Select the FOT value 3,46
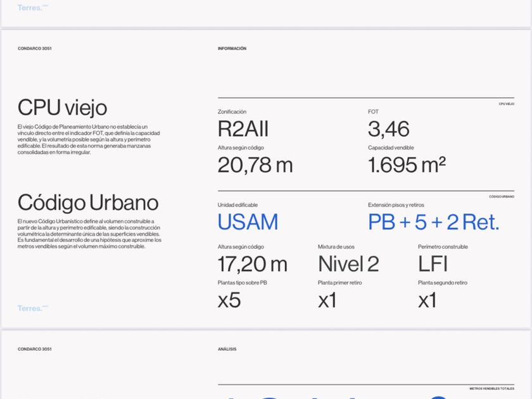The height and width of the screenshot is (399, 532). click(x=388, y=129)
